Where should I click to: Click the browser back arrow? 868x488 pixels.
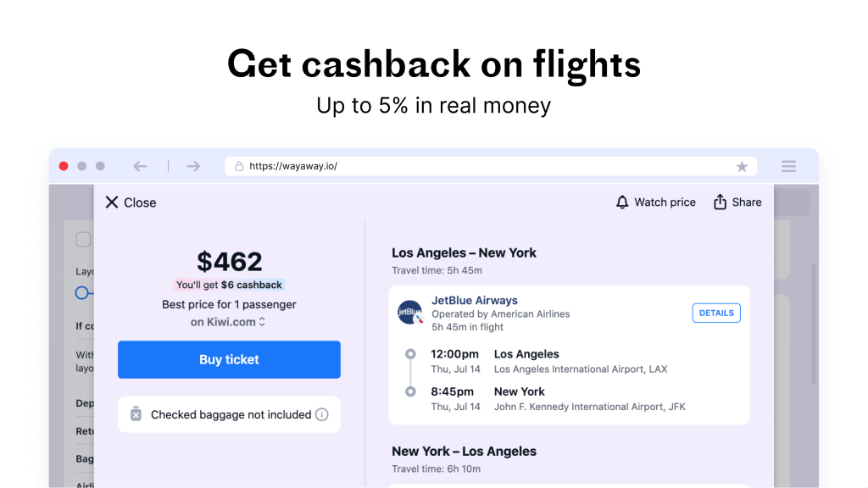(140, 166)
